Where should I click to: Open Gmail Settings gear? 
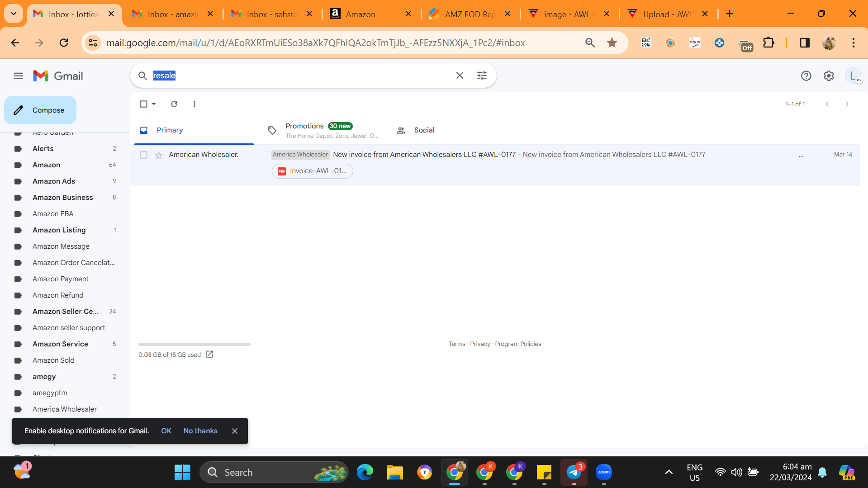coord(829,76)
